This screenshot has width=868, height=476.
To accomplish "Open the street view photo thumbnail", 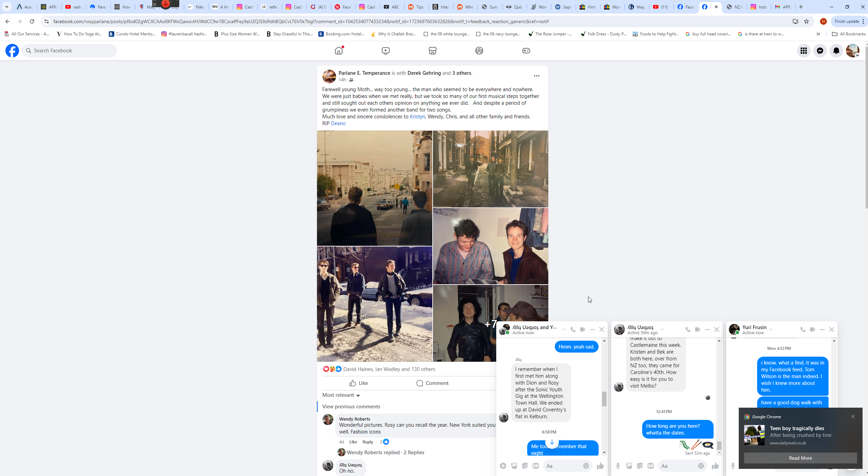I will [x=374, y=188].
